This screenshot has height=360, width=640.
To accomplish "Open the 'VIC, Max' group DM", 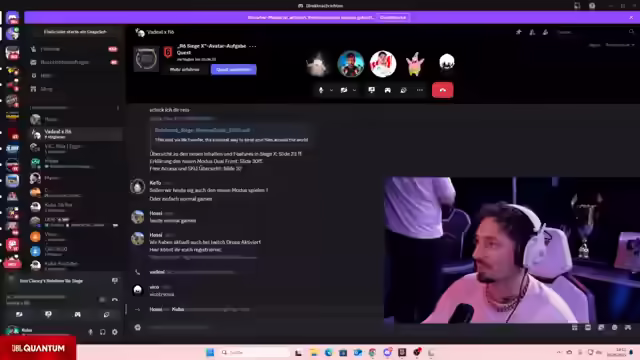I will tap(76, 148).
